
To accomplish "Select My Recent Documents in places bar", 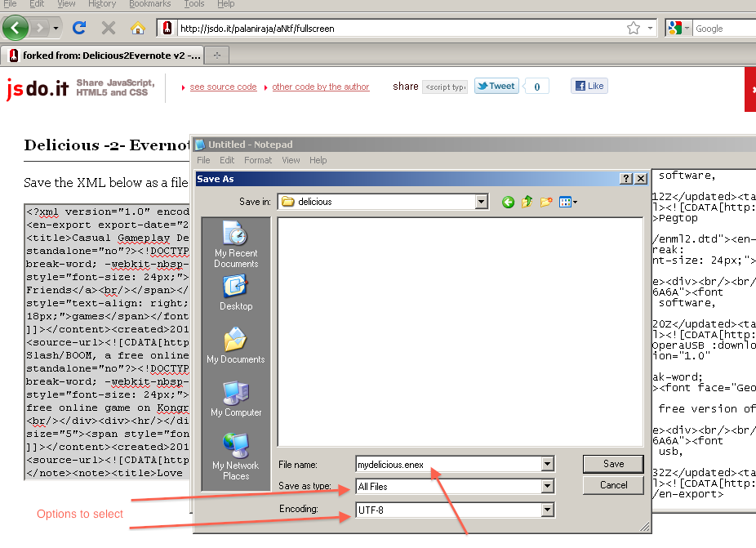I will pos(236,244).
